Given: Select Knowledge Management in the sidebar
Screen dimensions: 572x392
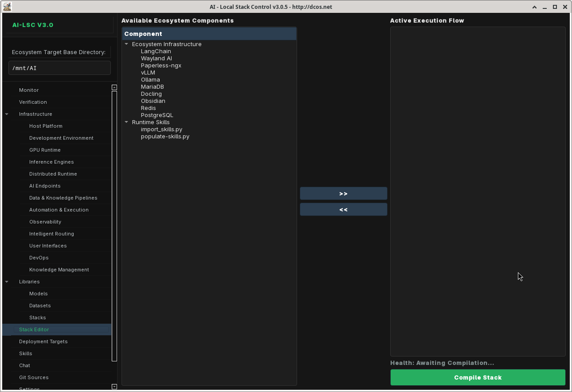Looking at the screenshot, I should pyautogui.click(x=59, y=270).
